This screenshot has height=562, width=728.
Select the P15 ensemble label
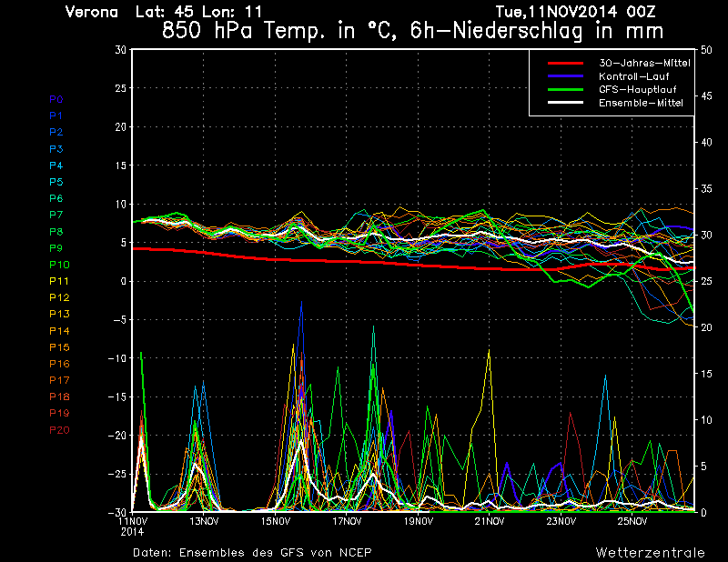pyautogui.click(x=59, y=347)
